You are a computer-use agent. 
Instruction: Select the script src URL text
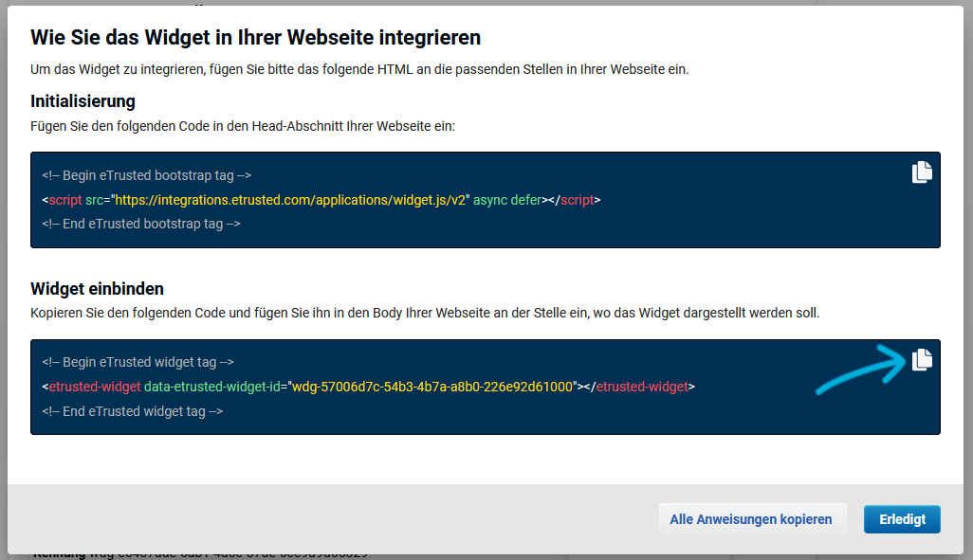pos(290,200)
